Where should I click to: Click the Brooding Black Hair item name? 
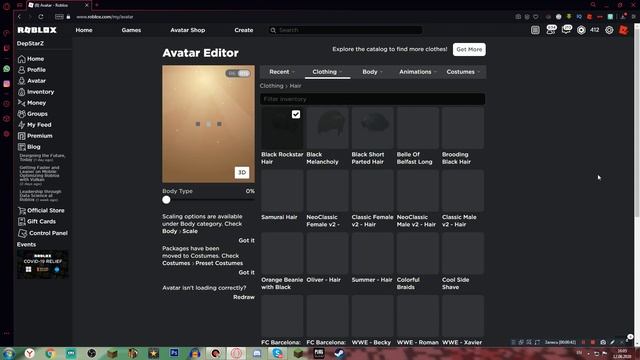tap(456, 158)
